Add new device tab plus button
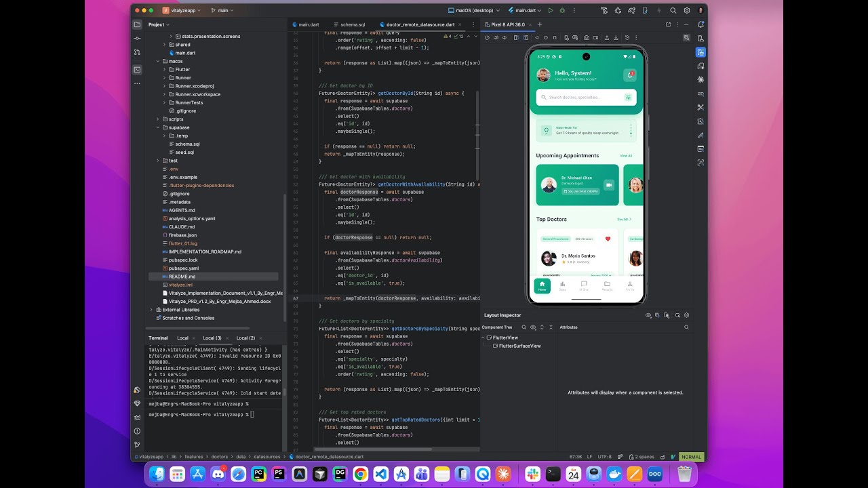 click(540, 24)
